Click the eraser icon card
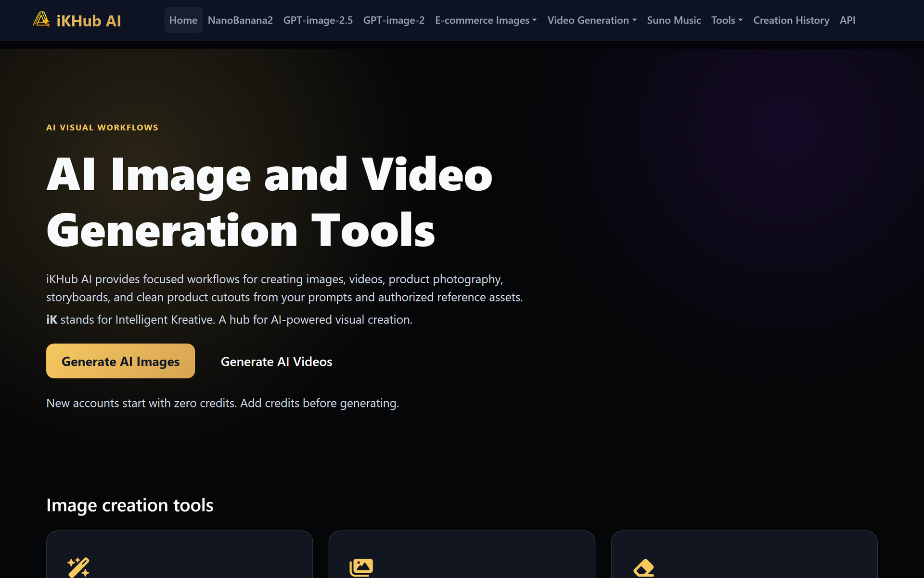This screenshot has height=578, width=924. coord(644,568)
